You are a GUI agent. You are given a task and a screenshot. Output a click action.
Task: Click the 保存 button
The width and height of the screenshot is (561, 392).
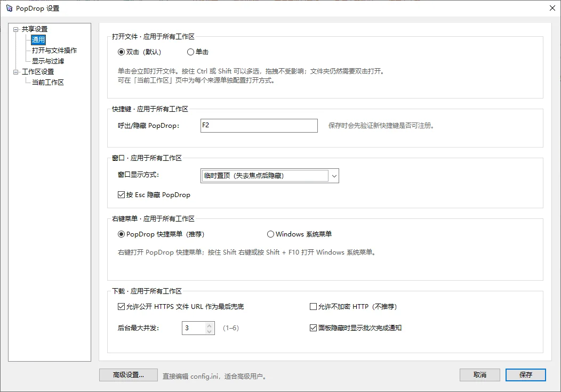click(x=526, y=375)
